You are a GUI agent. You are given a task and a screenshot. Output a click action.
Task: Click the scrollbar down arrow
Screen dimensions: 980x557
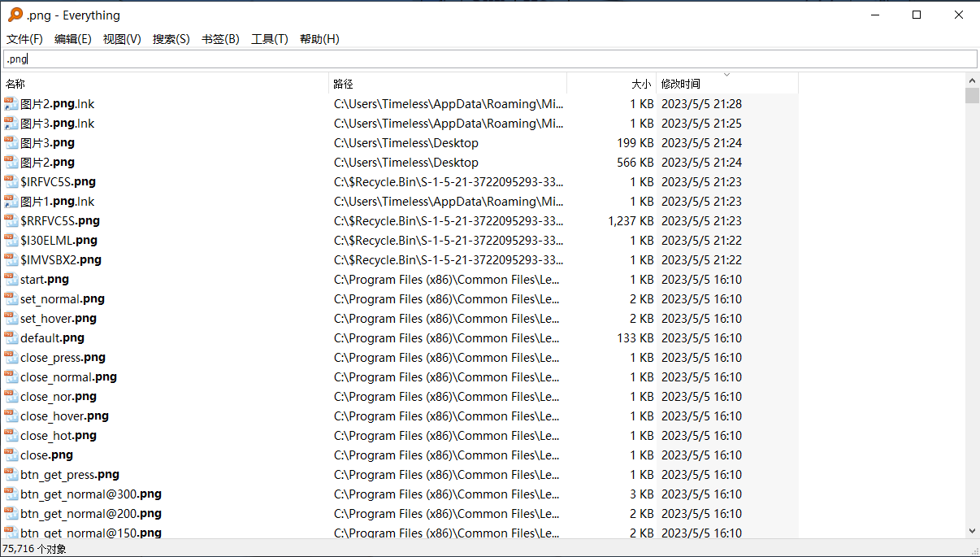[x=973, y=531]
